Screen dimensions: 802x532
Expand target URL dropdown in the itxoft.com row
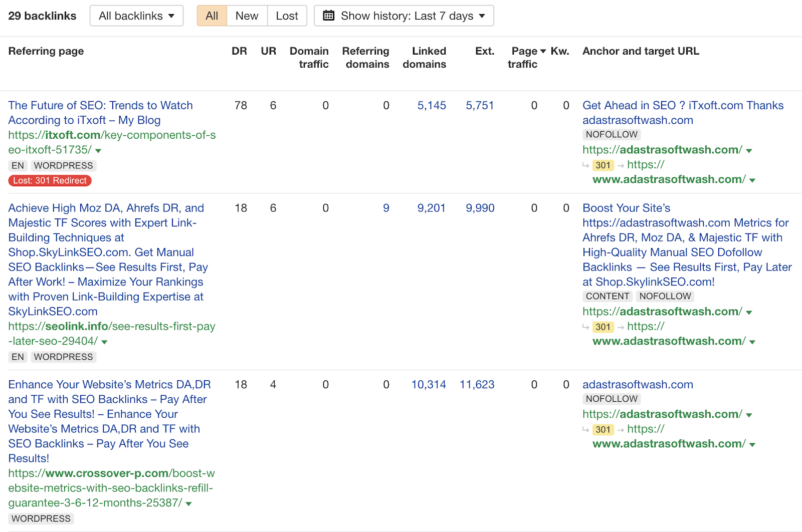[749, 151]
